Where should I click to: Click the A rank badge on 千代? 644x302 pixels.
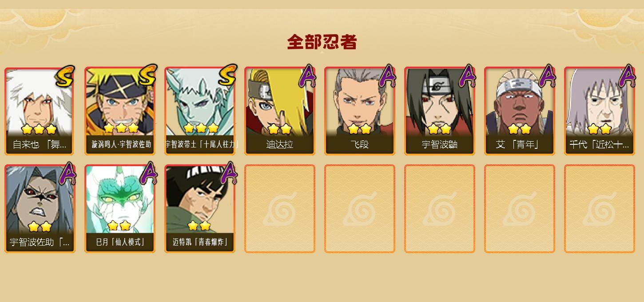(x=627, y=76)
